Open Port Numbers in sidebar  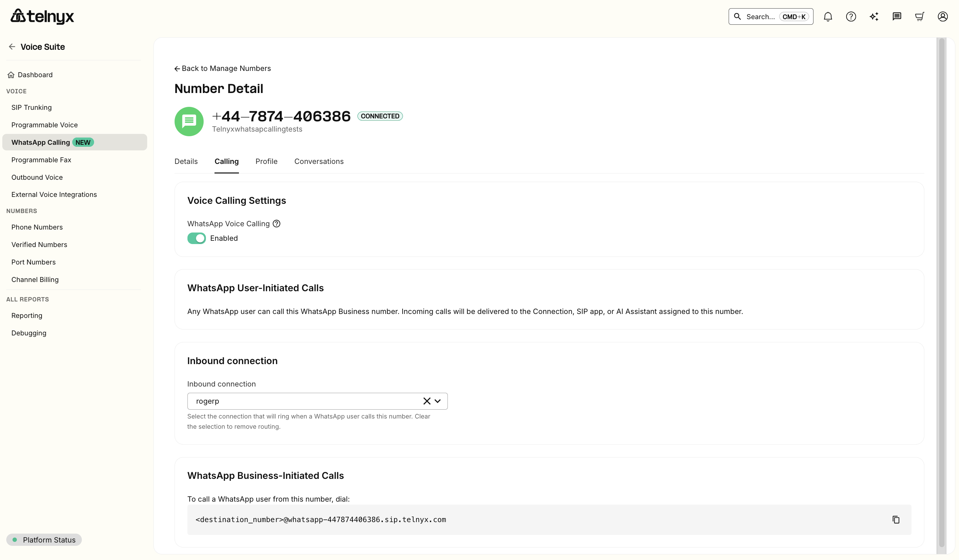point(33,262)
